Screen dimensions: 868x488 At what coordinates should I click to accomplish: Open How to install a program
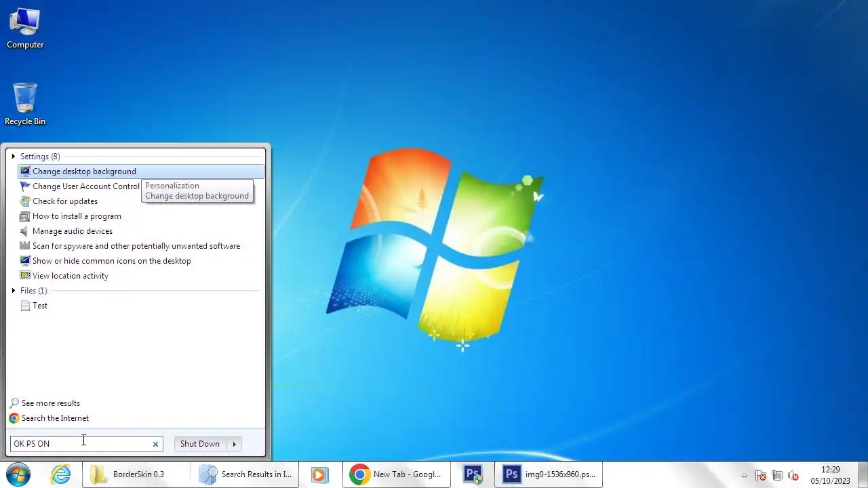pos(141,216)
